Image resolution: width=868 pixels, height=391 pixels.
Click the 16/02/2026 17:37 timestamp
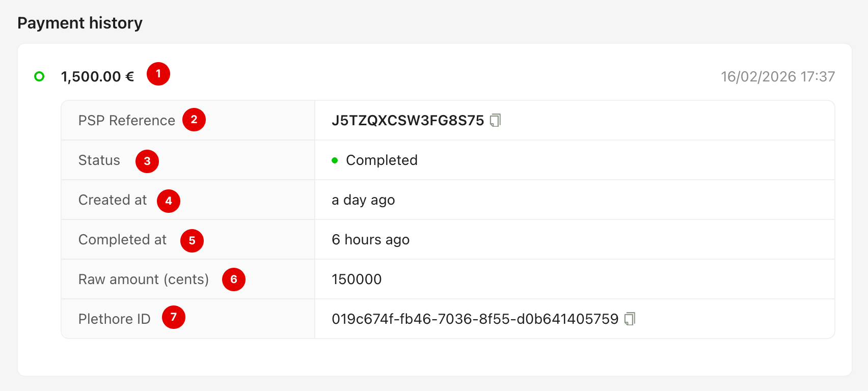[x=777, y=76]
